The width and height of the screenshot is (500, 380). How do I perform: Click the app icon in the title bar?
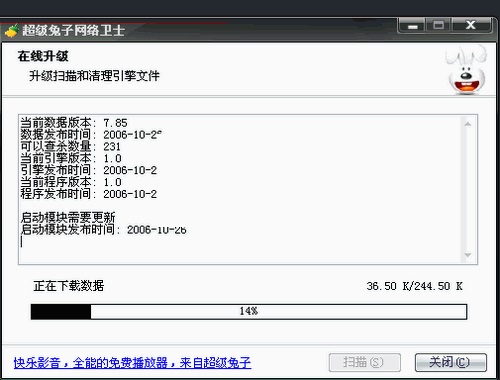pyautogui.click(x=11, y=31)
